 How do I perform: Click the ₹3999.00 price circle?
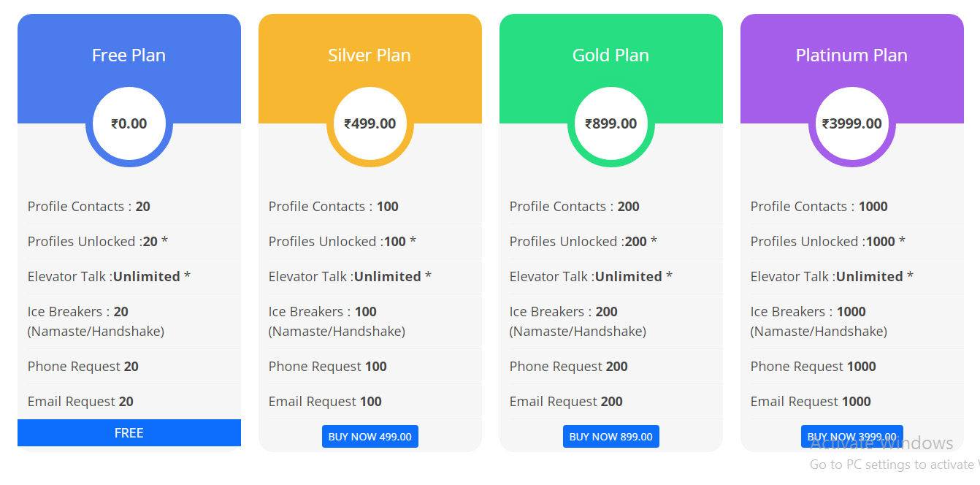click(852, 123)
